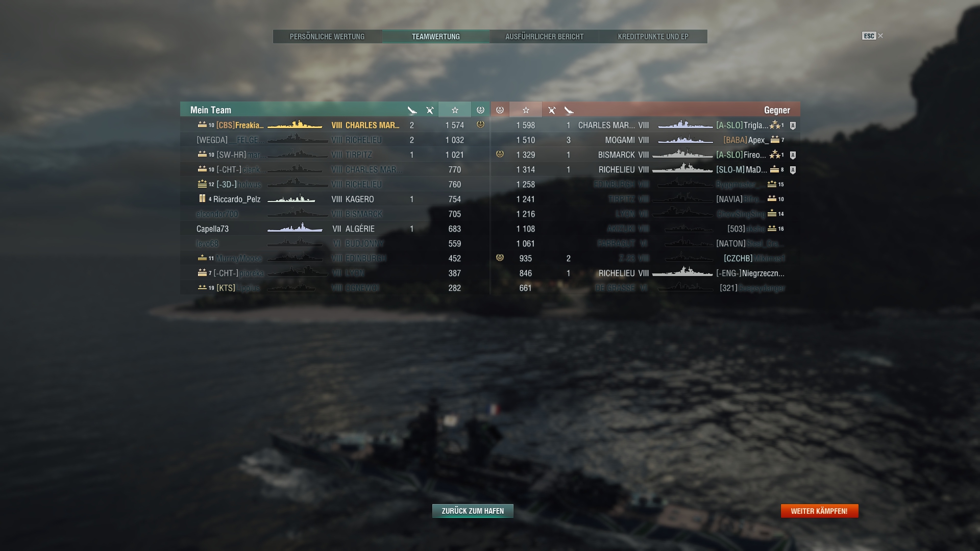This screenshot has height=551, width=980.
Task: Click the Weiter kämpfen! button
Action: coord(819,511)
